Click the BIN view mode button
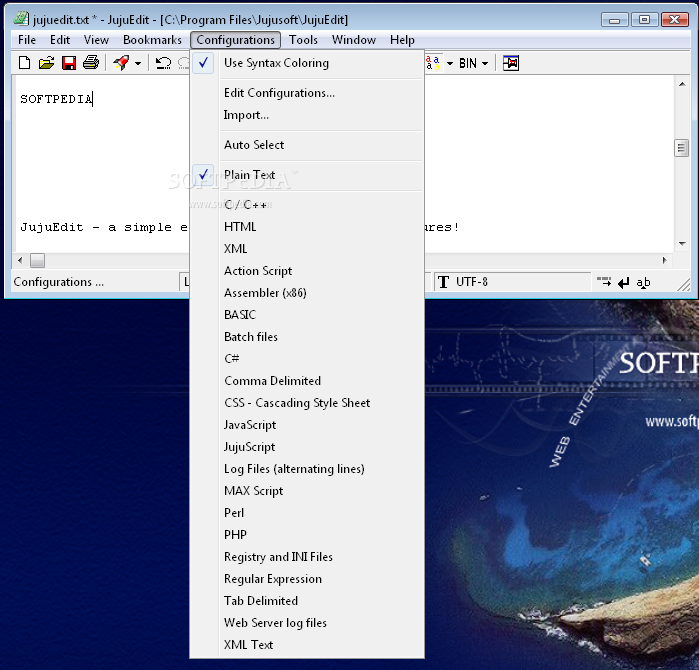 coord(468,63)
